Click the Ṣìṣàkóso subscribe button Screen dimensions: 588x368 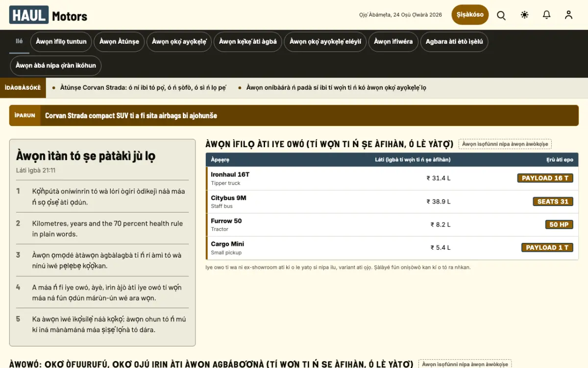coord(470,15)
